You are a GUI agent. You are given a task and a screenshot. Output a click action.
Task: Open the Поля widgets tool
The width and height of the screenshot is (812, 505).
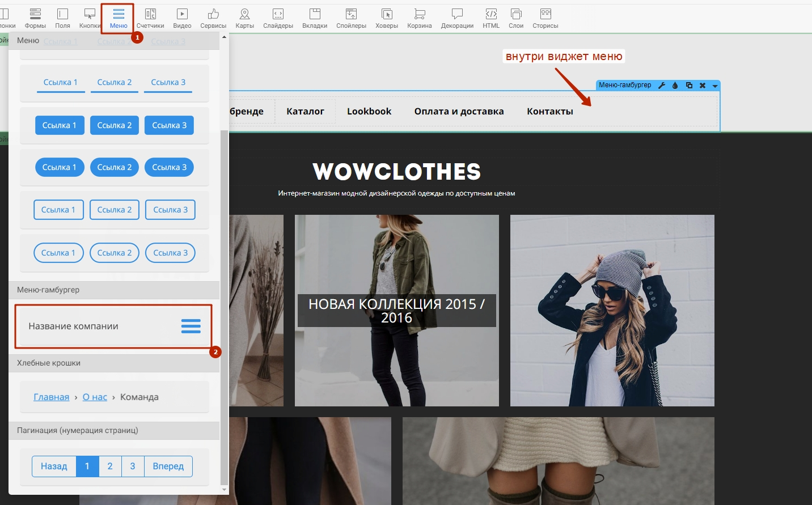coord(62,18)
